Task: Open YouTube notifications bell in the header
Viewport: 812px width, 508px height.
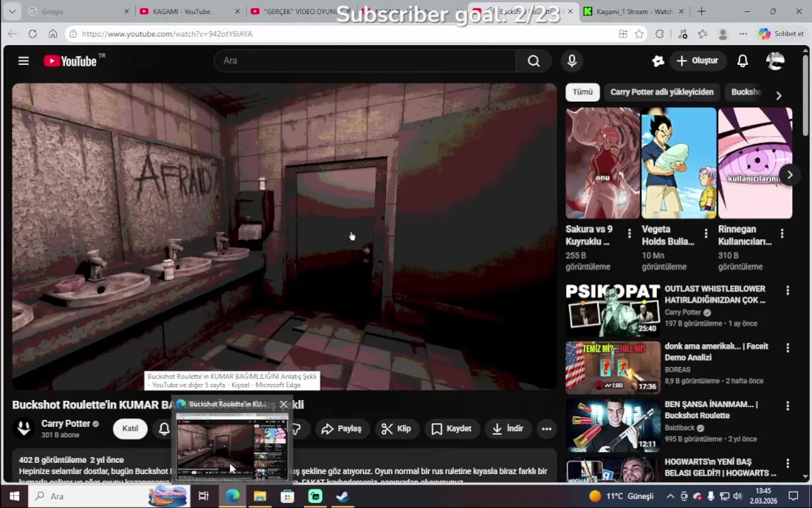Action: [743, 61]
